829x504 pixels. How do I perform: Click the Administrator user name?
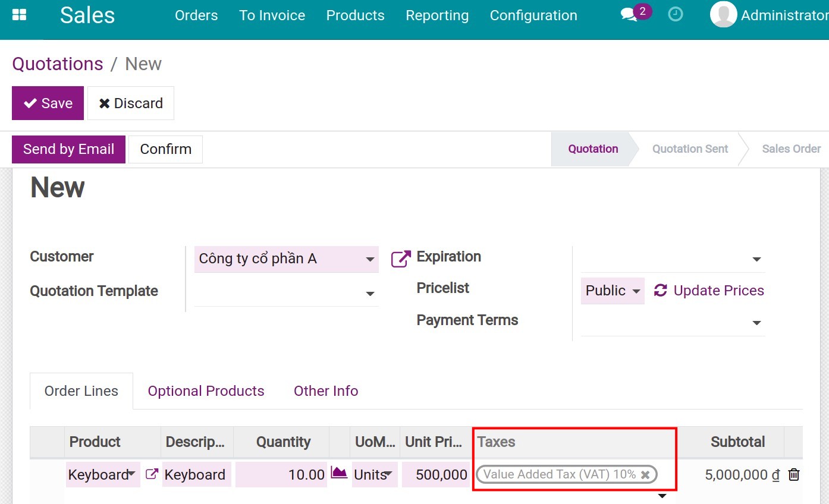[784, 15]
